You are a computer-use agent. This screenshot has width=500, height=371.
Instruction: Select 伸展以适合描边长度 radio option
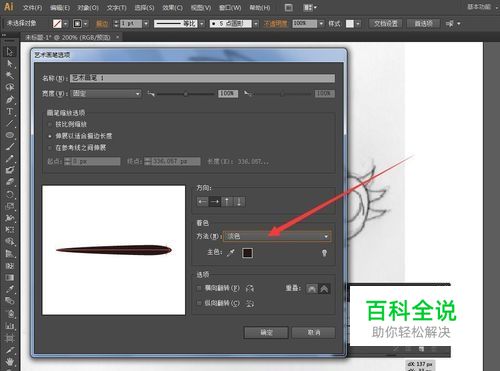[x=50, y=136]
